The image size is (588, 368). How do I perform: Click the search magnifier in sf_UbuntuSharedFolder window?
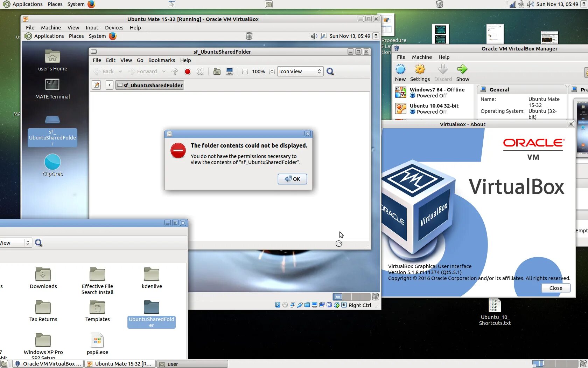coord(330,71)
